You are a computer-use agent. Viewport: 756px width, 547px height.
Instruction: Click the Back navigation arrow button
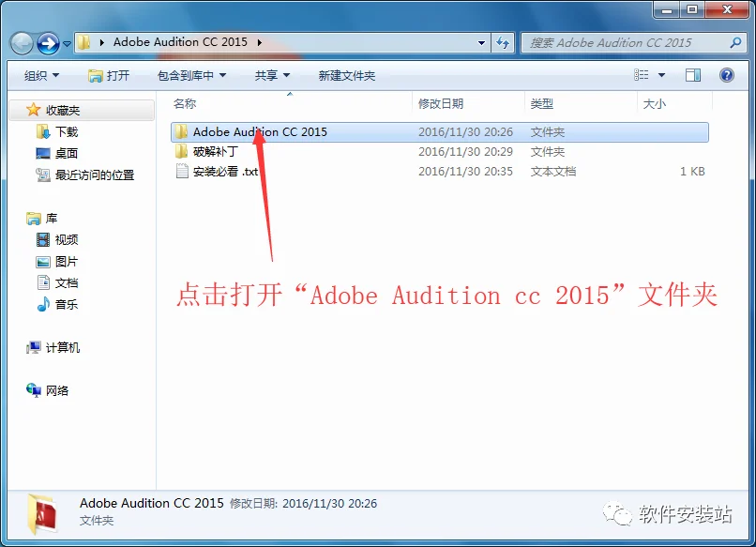22,43
